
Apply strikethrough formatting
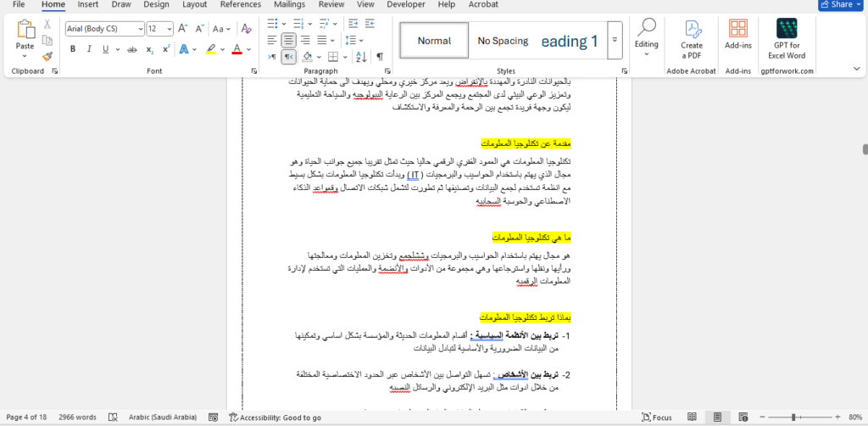[x=131, y=49]
